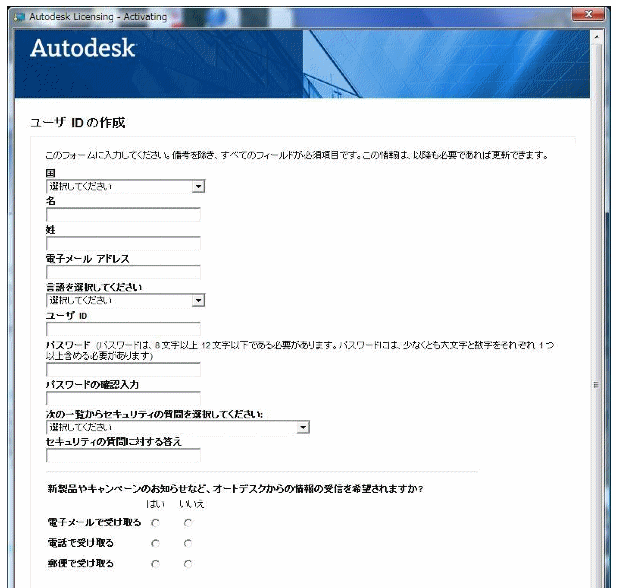Select はい for 郵便で受け取る
This screenshot has height=588, width=617.
click(155, 564)
